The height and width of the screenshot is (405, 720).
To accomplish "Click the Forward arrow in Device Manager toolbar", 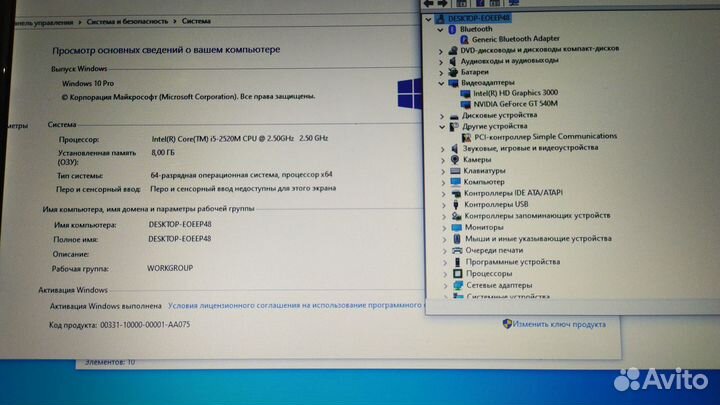I will (x=443, y=3).
